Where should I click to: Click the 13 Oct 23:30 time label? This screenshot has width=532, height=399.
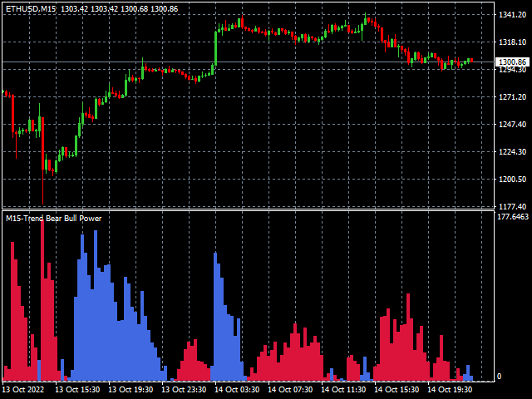click(185, 389)
